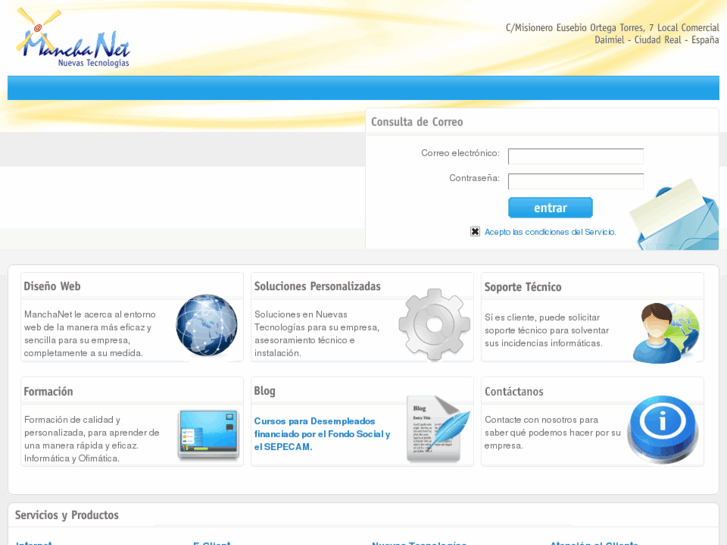Click the Consulta de Correo title
Image resolution: width=727 pixels, height=545 pixels.
click(x=417, y=122)
